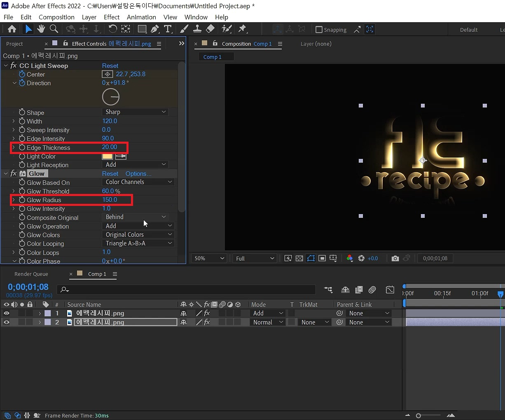Click the Edge Thickness value 20.00

click(110, 147)
